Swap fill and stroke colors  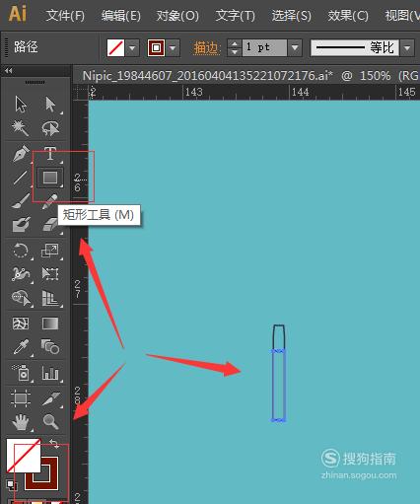pyautogui.click(x=54, y=444)
